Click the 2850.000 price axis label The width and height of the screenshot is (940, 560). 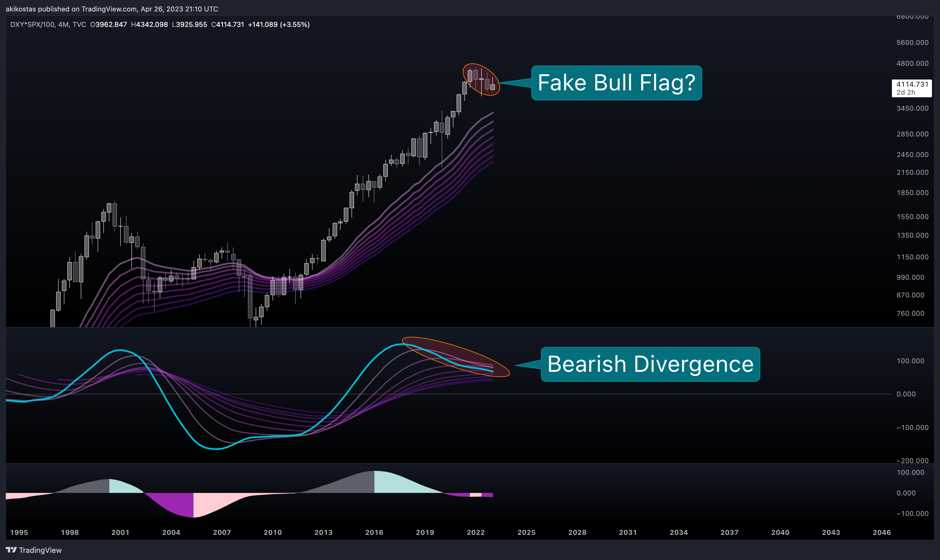(x=913, y=134)
